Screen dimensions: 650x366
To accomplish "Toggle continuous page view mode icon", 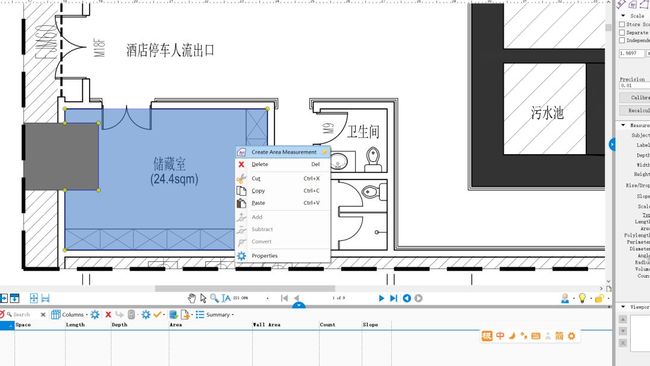I will pos(15,298).
